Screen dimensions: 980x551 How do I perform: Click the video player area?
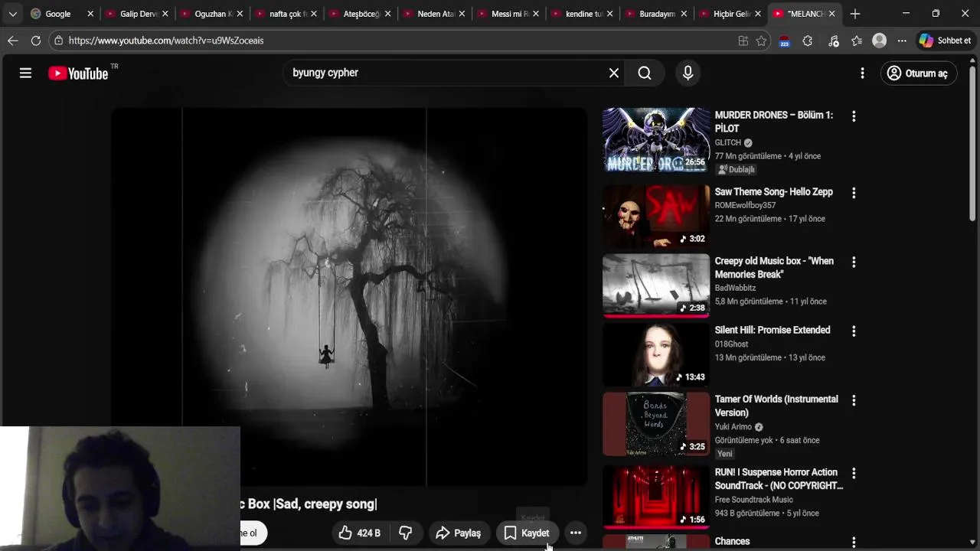tap(349, 296)
